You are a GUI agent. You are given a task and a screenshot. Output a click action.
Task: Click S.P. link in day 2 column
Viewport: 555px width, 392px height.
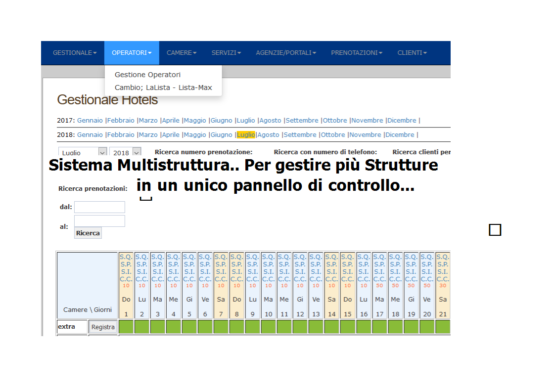coord(142,264)
